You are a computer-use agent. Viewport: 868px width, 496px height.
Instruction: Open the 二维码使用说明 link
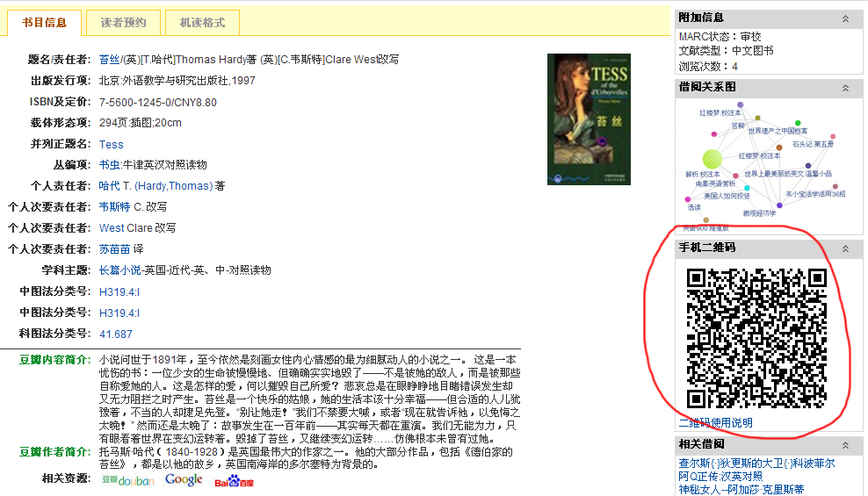pyautogui.click(x=716, y=423)
